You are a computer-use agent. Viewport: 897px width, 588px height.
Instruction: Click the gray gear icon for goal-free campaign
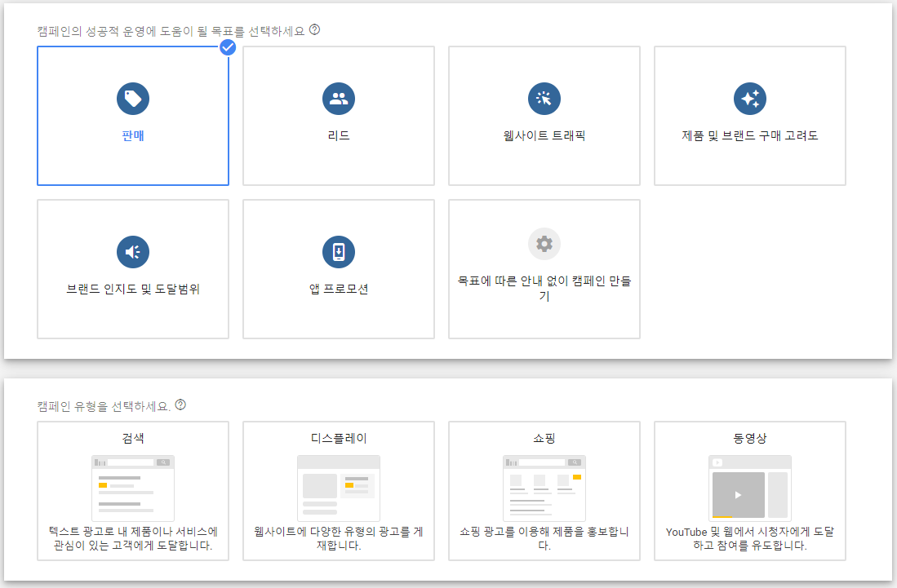(544, 243)
